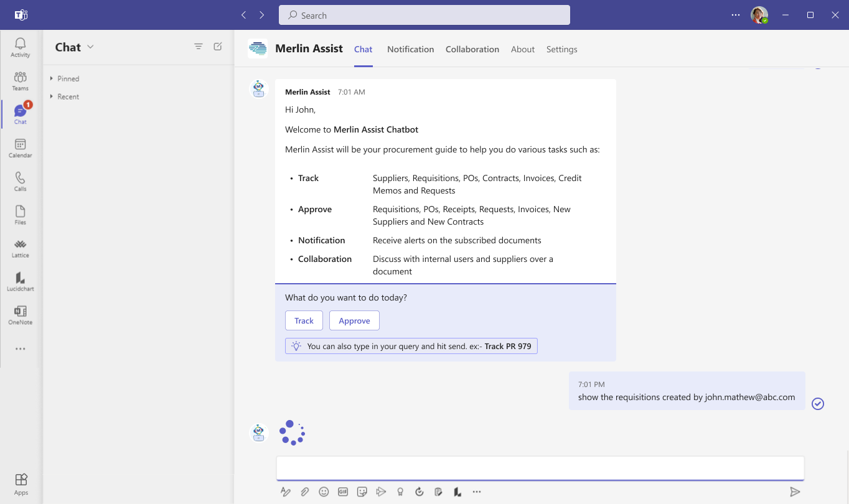Switch to the Notification tab

coord(411,49)
